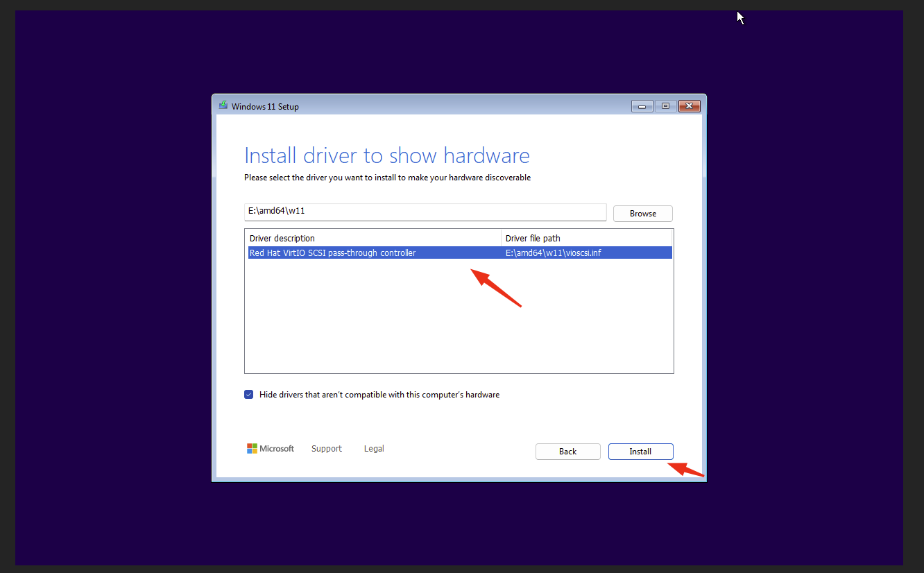Open the Support link
This screenshot has width=924, height=573.
[326, 448]
